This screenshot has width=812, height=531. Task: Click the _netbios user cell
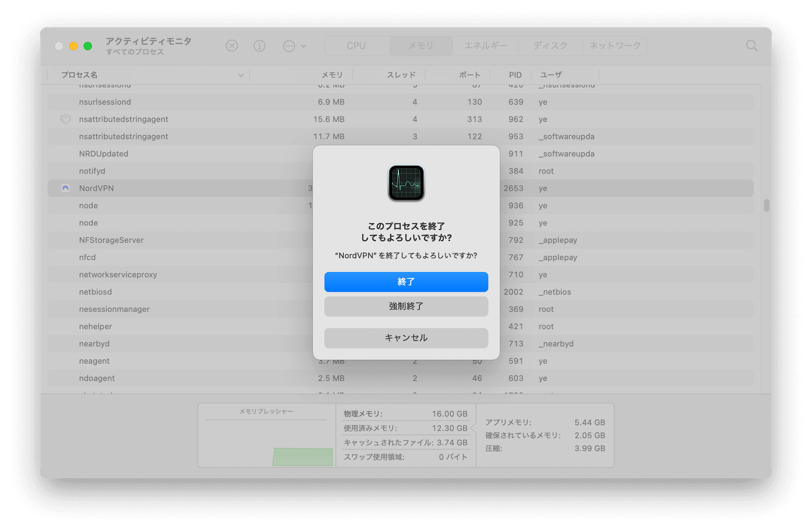pos(555,292)
